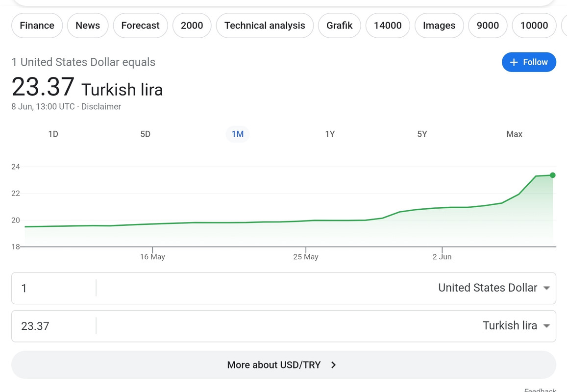
Task: Click the 24 y-axis label
Action: 16,167
